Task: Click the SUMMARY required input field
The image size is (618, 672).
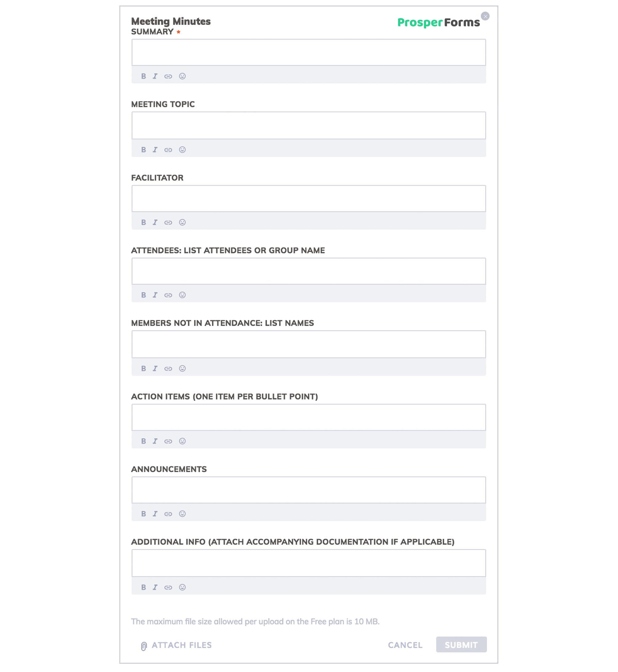Action: click(x=309, y=53)
